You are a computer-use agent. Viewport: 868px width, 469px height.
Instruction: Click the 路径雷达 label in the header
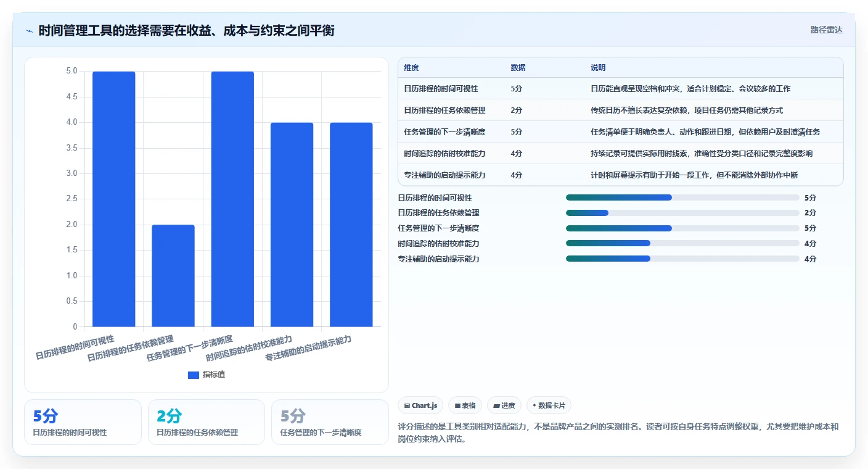(x=826, y=30)
